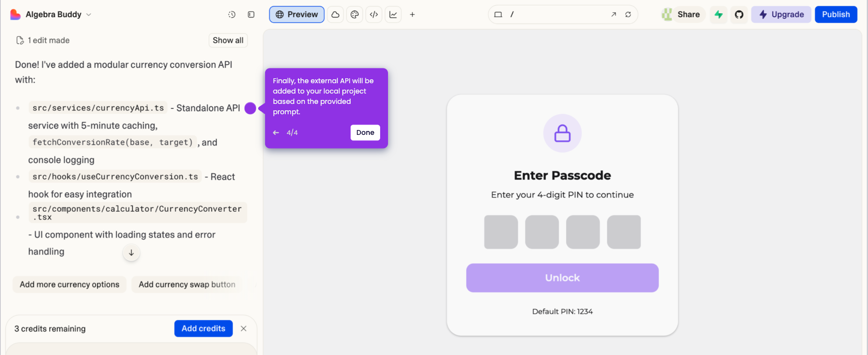
Task: Open preview in new tab arrow
Action: (x=614, y=15)
